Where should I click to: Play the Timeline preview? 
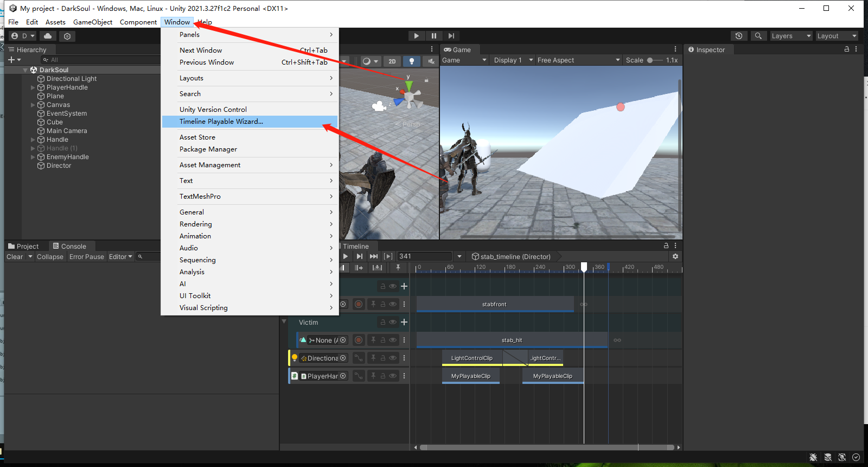(346, 256)
